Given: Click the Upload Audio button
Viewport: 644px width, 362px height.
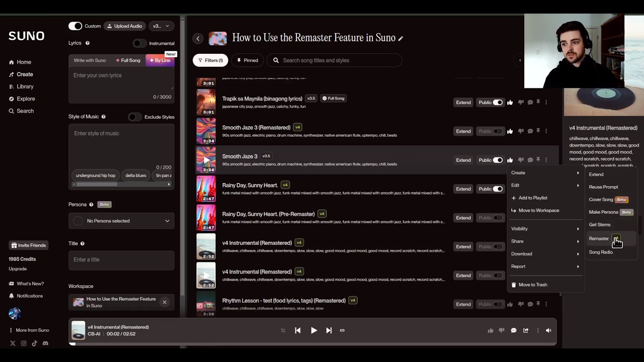Looking at the screenshot, I should [x=124, y=26].
